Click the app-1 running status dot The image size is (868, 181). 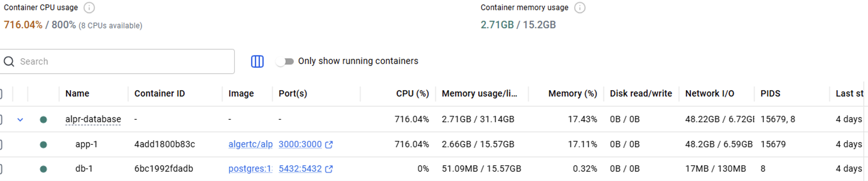click(44, 145)
